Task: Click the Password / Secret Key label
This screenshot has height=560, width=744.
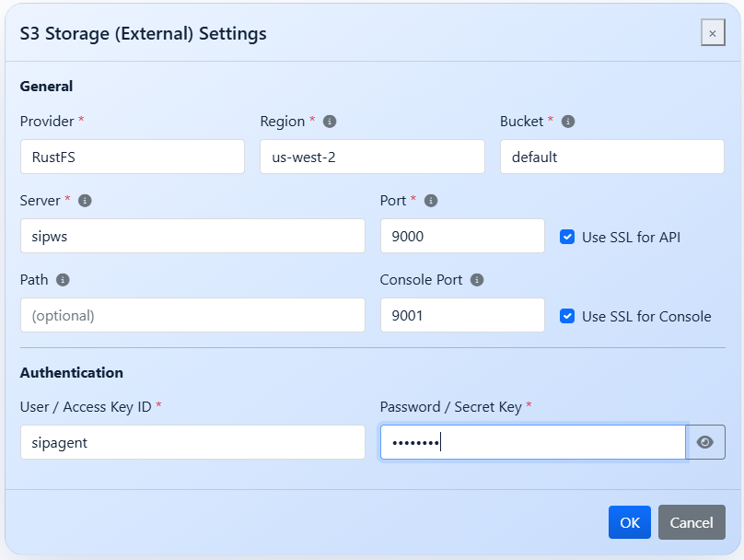Action: (451, 407)
